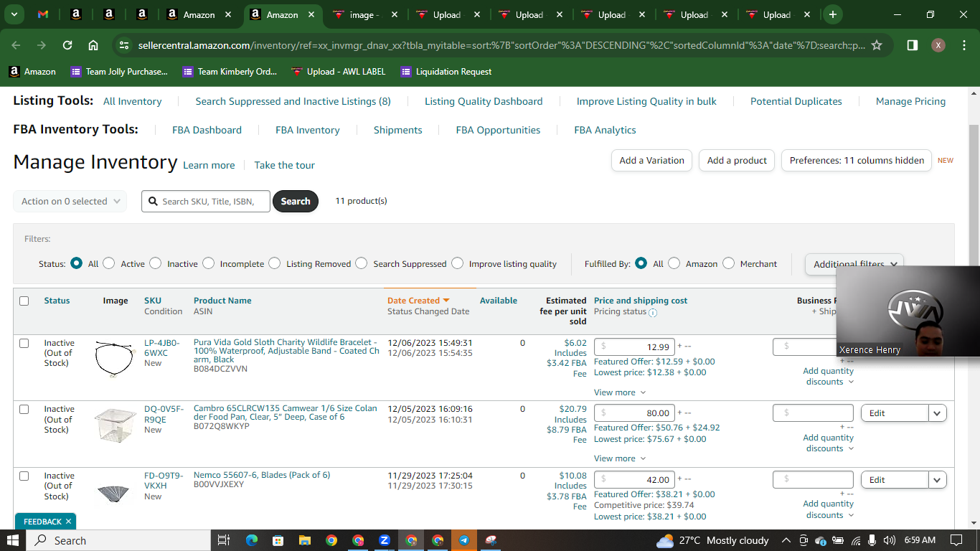Open the Zoom app on the taskbar
980x551 pixels.
[385, 540]
